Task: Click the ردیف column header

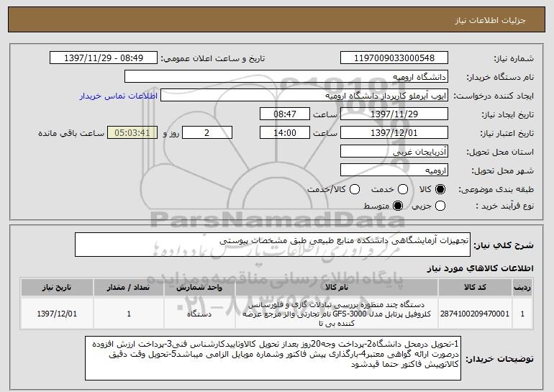Action: coord(522,288)
